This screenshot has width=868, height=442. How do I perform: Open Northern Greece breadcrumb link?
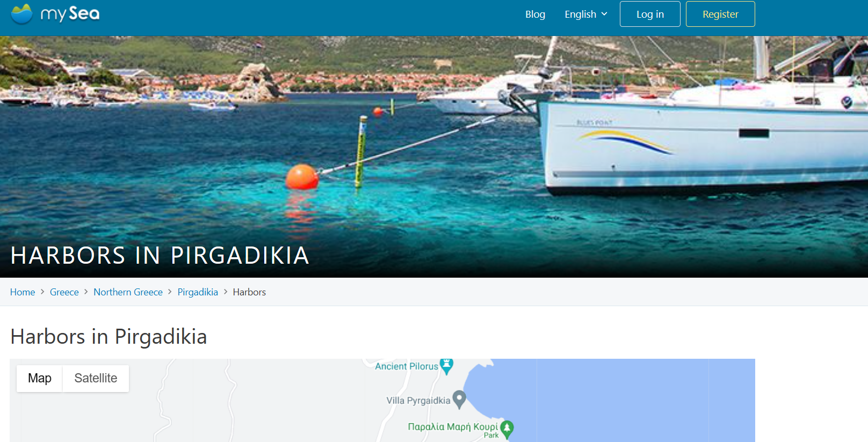tap(128, 292)
